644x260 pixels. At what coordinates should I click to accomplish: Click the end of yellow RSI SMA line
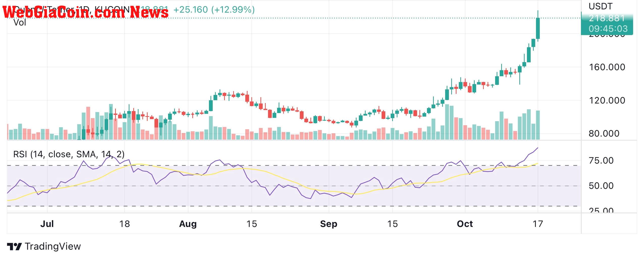point(538,163)
